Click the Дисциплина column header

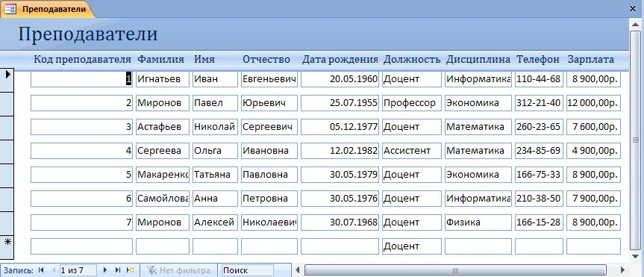[x=478, y=59]
